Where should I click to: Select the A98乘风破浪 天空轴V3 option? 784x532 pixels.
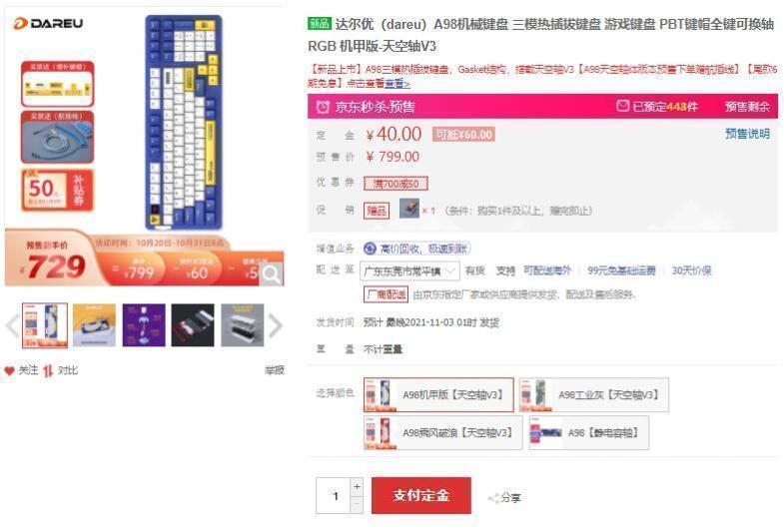pos(443,432)
